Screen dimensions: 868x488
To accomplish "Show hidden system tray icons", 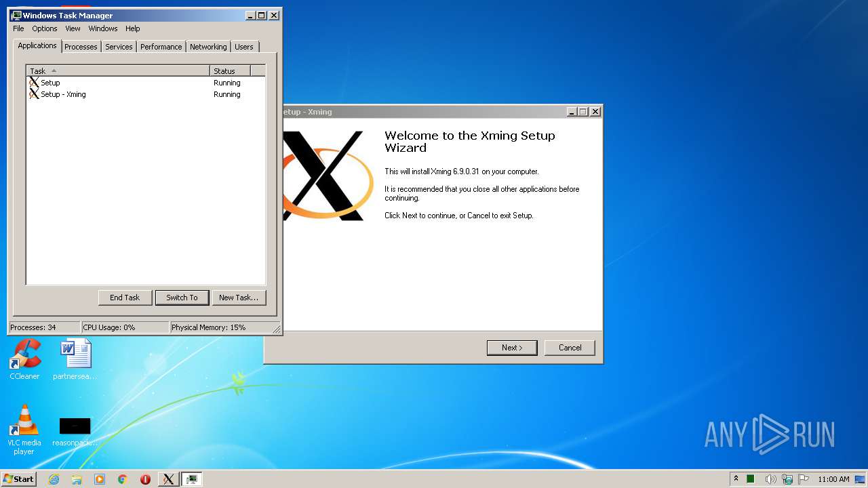I will click(736, 479).
